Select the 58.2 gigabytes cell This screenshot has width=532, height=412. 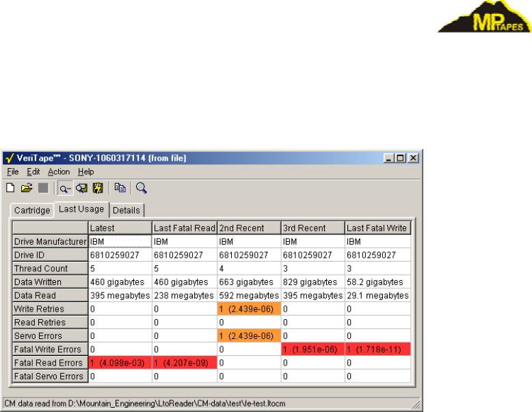(377, 281)
